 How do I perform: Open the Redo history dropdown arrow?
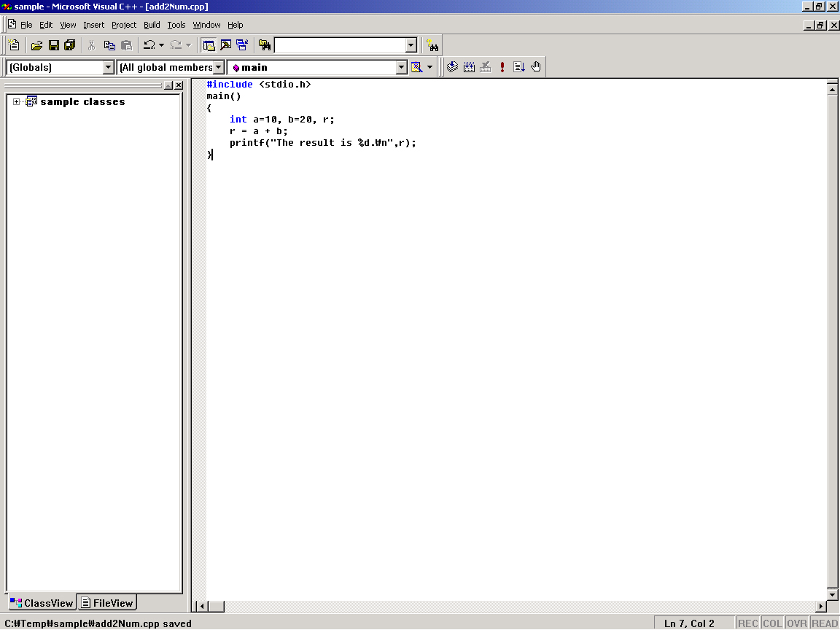tap(188, 45)
